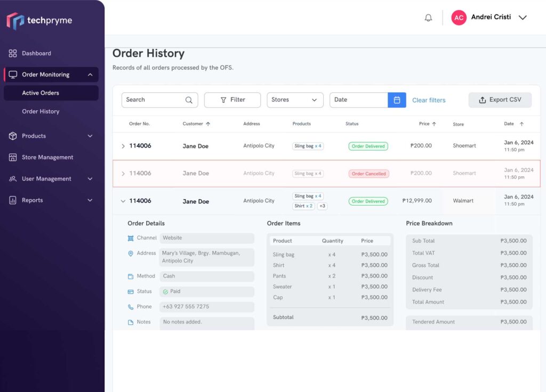Click the Clear filters link
This screenshot has height=392, width=546.
click(429, 100)
